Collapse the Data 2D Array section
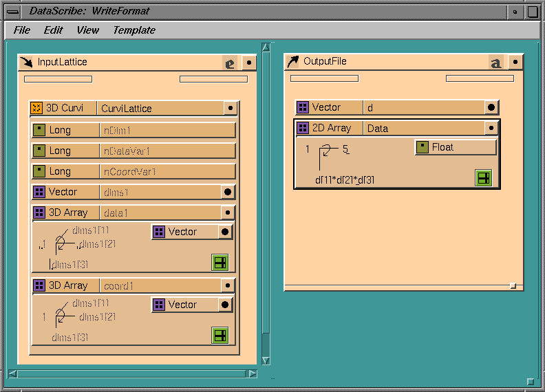Image resolution: width=545 pixels, height=392 pixels. (x=491, y=128)
